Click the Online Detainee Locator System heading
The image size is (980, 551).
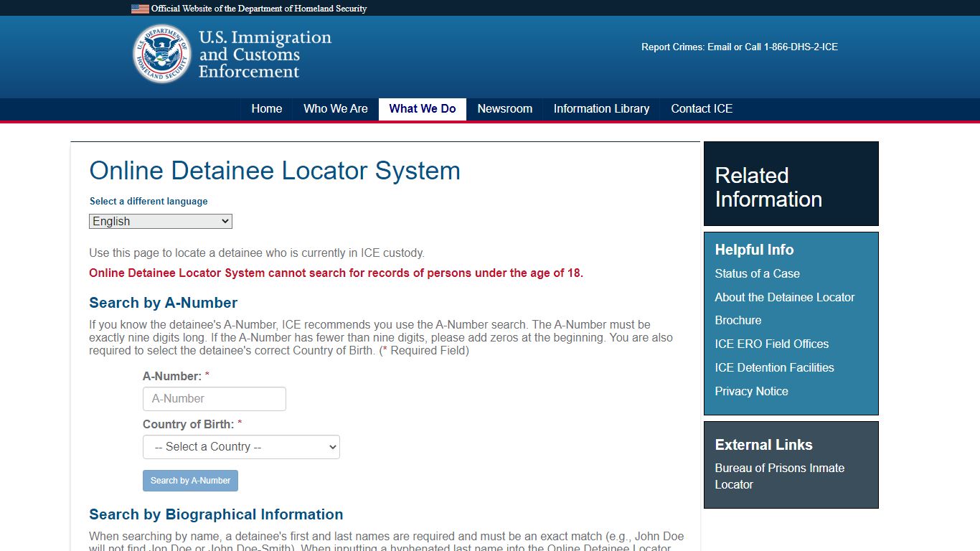[275, 171]
